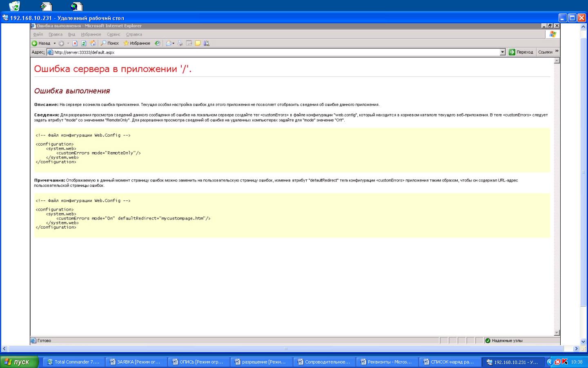Open the Файл menu
Screen dimensions: 588x368
pos(38,34)
